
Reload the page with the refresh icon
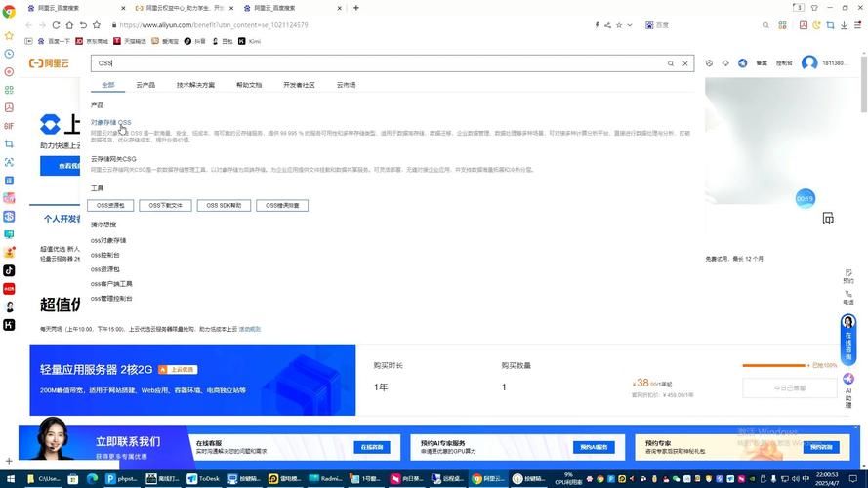tap(56, 25)
